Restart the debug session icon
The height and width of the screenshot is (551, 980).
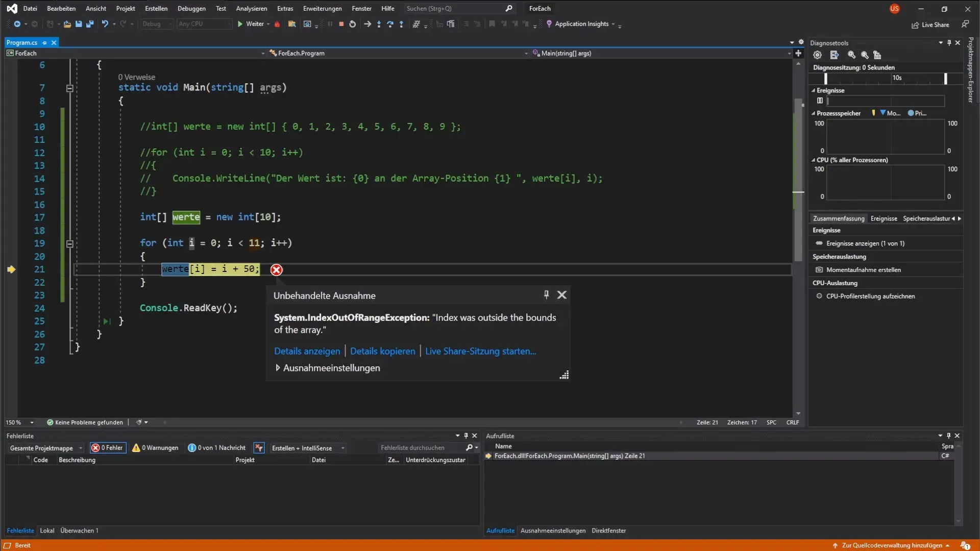pos(352,24)
